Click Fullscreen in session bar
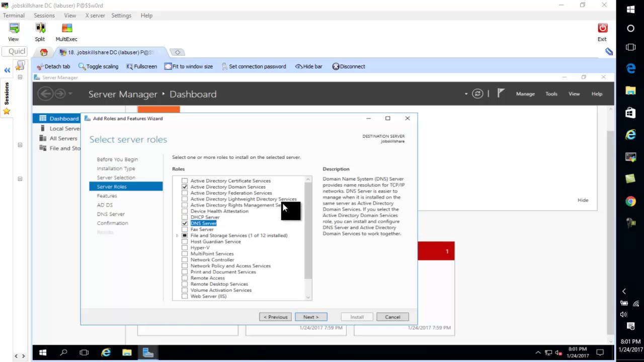 (x=141, y=66)
